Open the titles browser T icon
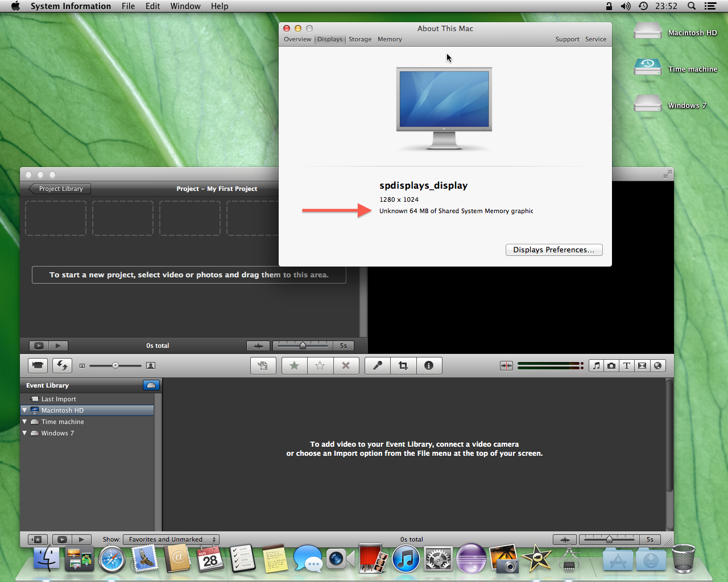The height and width of the screenshot is (582, 728). tap(627, 365)
